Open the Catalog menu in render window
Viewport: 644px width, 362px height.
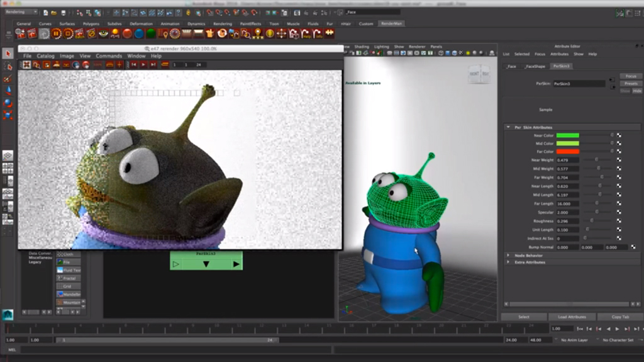pos(45,56)
